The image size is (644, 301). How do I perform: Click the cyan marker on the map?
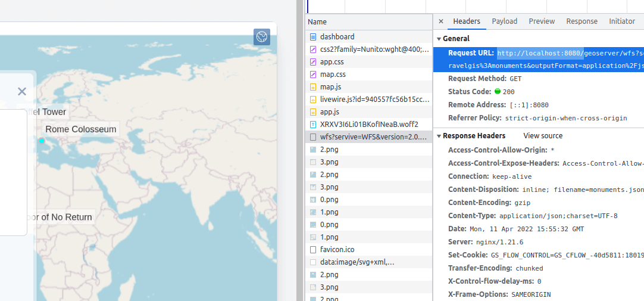(x=42, y=141)
